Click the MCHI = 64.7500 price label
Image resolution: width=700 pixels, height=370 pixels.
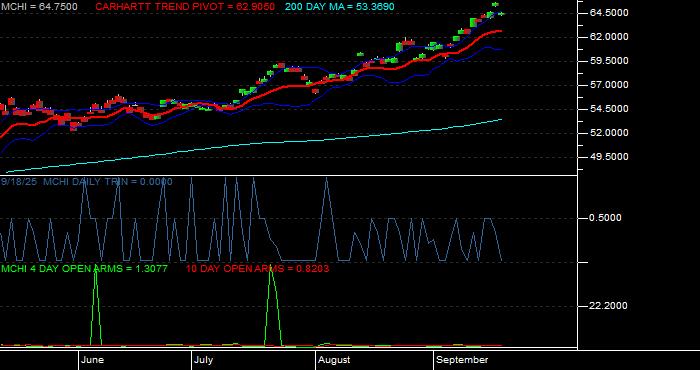coord(39,7)
